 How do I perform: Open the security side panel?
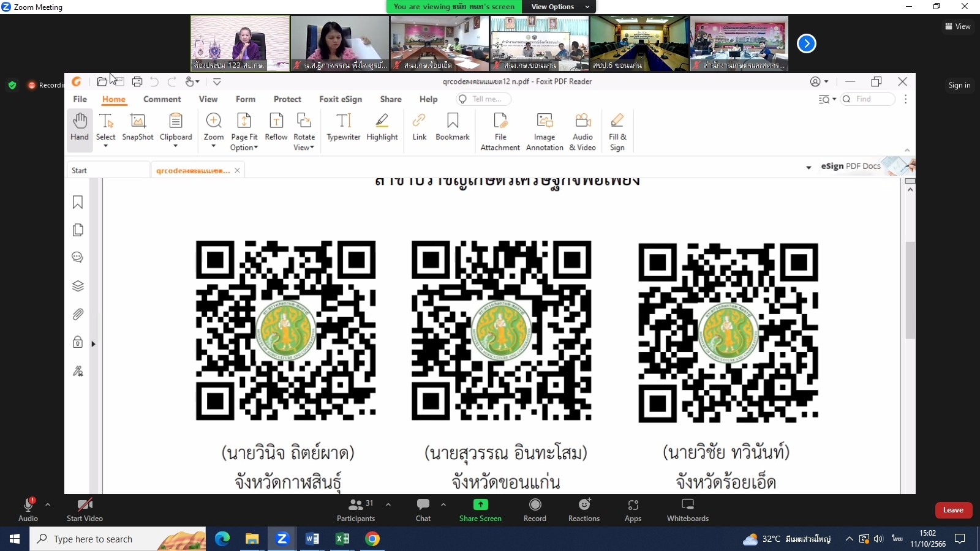point(78,342)
